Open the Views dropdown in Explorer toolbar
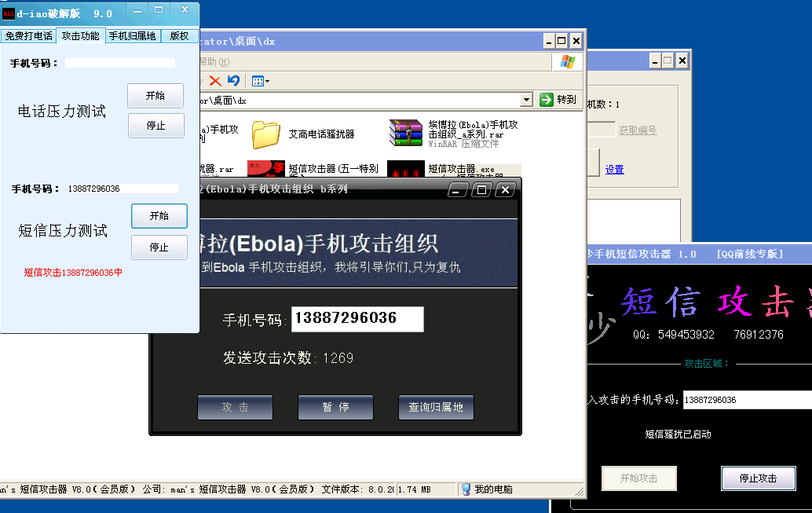The height and width of the screenshot is (513, 812). tap(260, 81)
